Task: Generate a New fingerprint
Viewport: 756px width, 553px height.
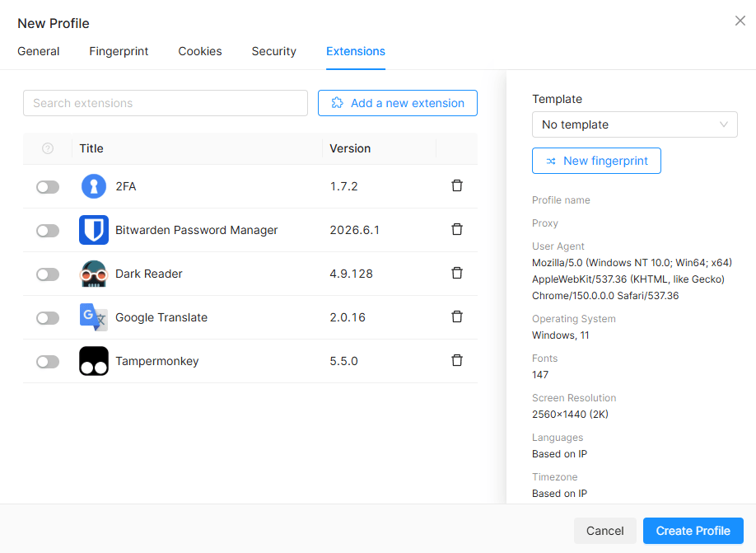Action: [x=596, y=161]
